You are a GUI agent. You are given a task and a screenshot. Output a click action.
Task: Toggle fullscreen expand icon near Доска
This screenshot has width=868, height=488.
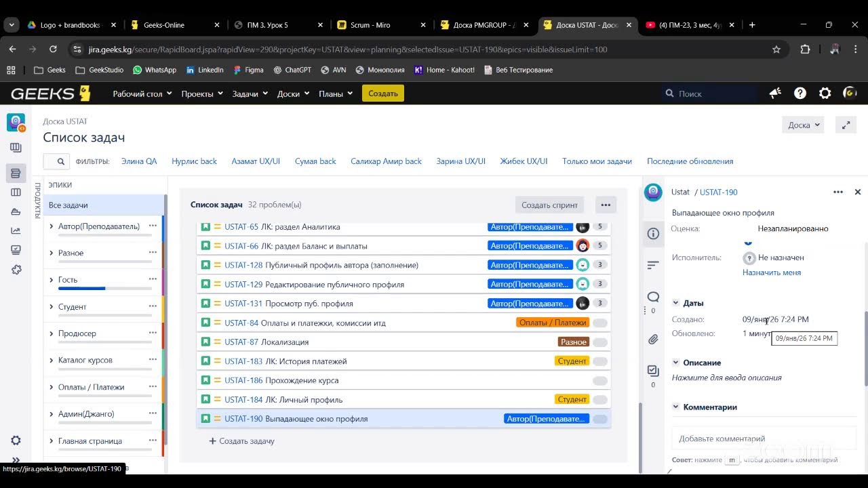846,125
